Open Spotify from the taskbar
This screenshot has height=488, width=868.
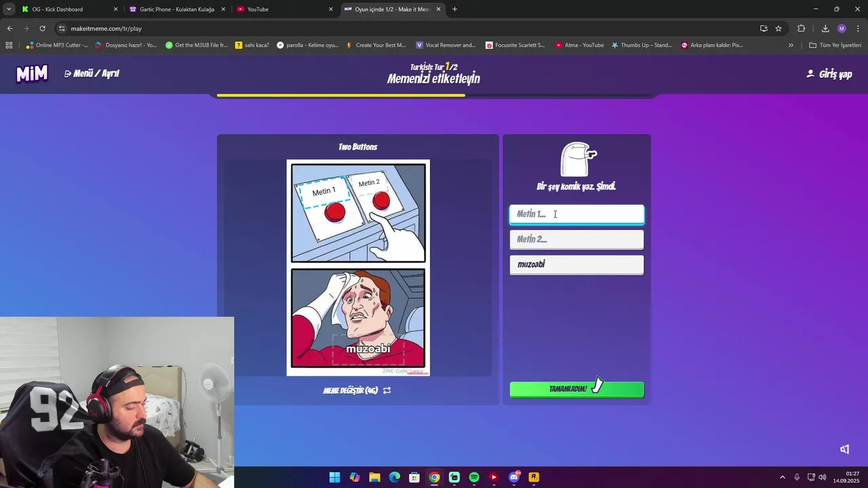(474, 477)
